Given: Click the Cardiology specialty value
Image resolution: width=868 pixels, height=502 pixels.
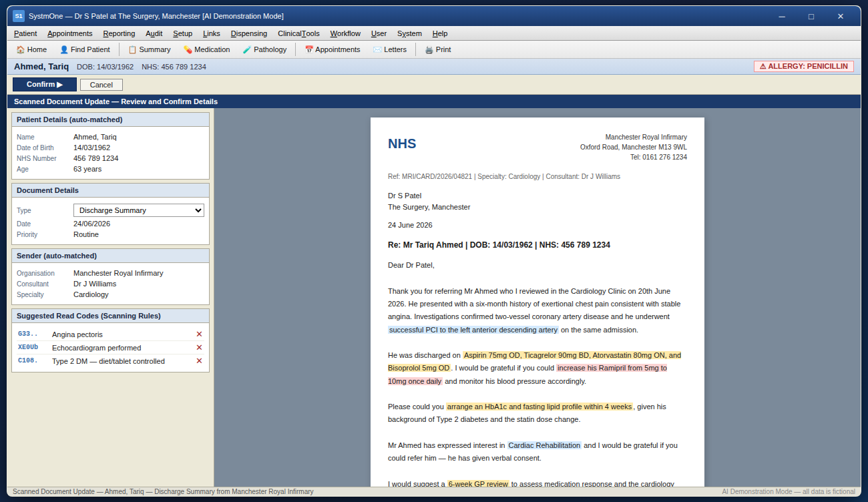Looking at the screenshot, I should 91,294.
